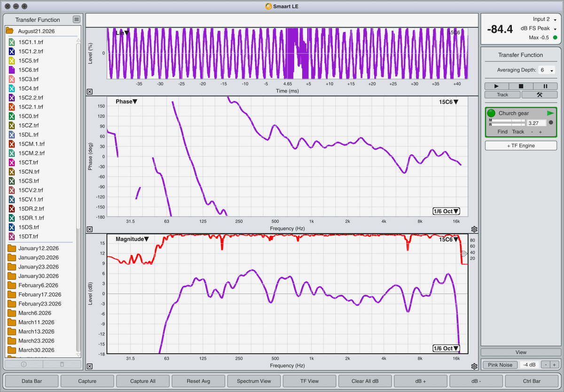Click the 15CT.trf magenta trace icon

coord(12,162)
